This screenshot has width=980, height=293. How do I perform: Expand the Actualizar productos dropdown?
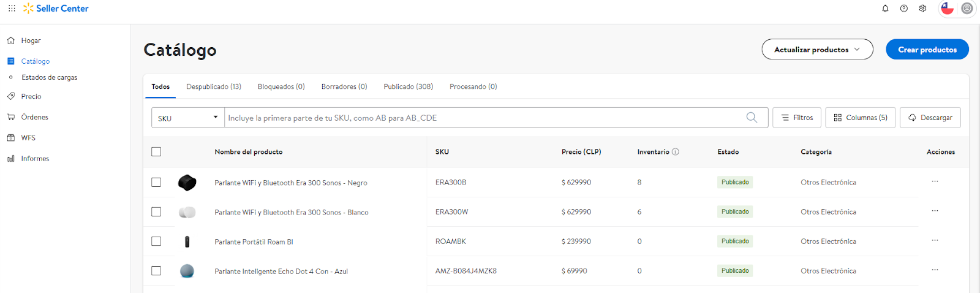coord(817,50)
